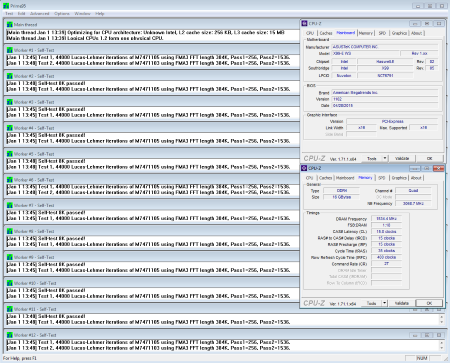
Task: Click the Worker #1 window icon
Action: pyautogui.click(x=10, y=50)
